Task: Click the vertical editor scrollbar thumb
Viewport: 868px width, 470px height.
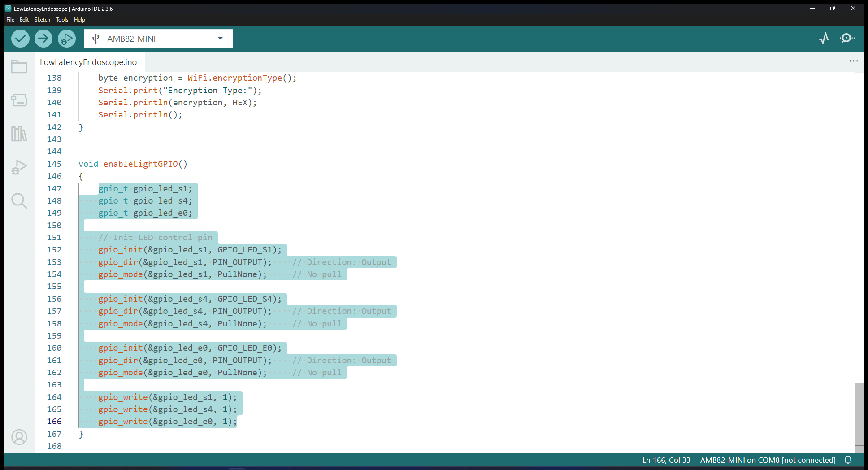Action: click(x=859, y=413)
